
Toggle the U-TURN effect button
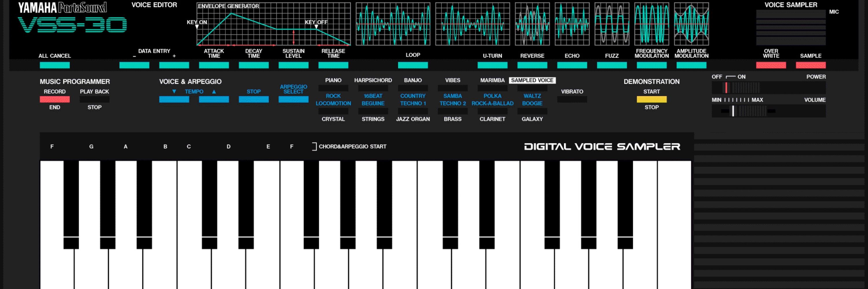[492, 65]
